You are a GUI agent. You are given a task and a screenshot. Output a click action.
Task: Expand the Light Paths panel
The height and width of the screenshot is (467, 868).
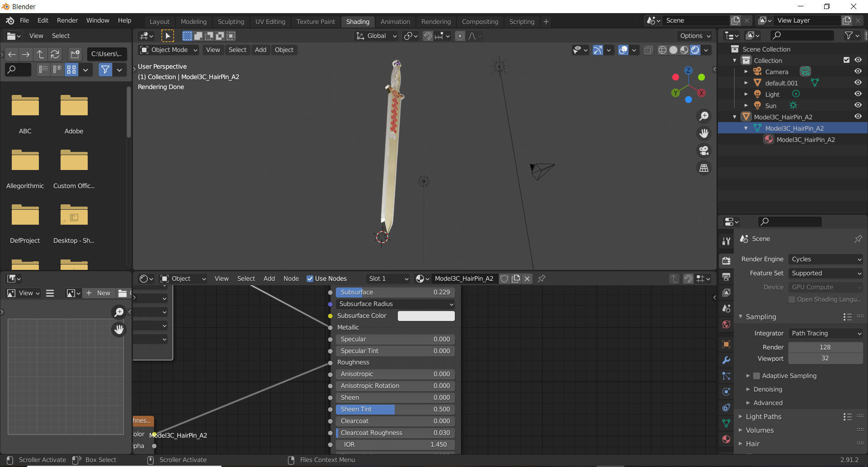click(x=763, y=417)
